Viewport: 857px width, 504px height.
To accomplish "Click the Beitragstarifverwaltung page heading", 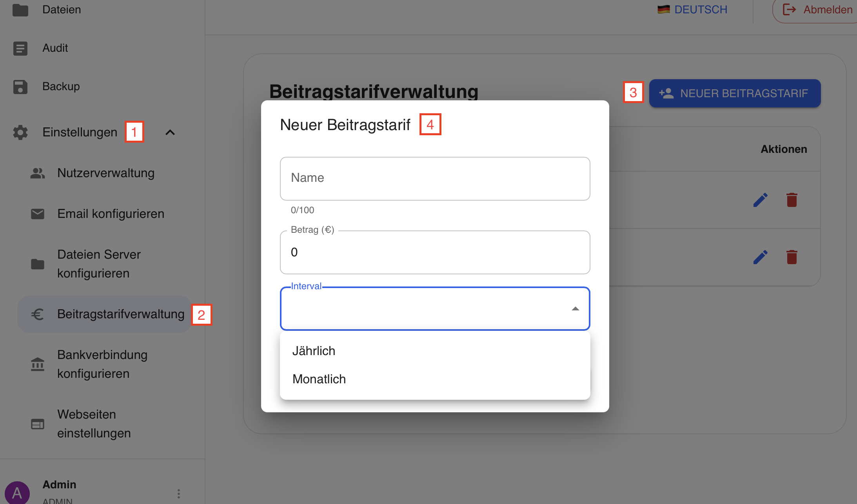I will click(x=374, y=91).
